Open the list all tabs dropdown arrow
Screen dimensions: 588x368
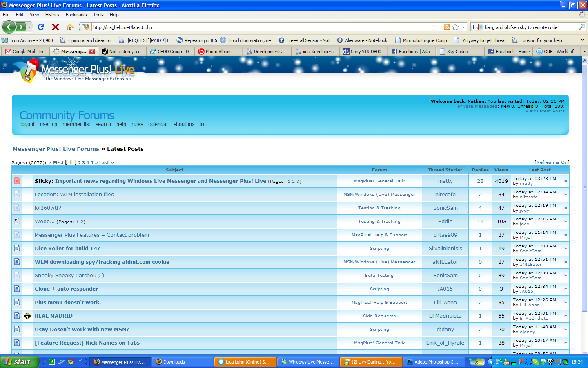(x=584, y=52)
